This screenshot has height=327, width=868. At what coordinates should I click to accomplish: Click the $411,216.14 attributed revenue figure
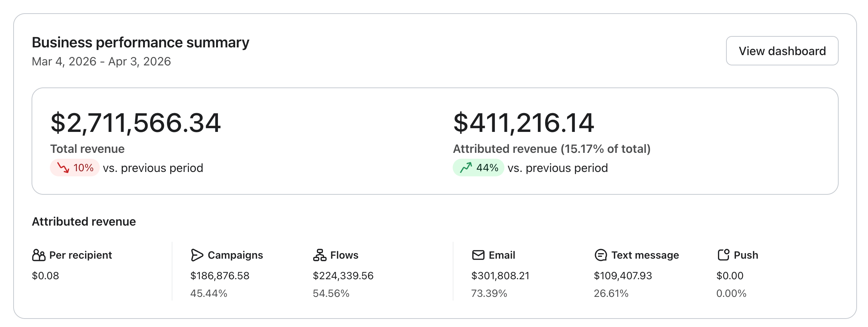click(x=524, y=123)
